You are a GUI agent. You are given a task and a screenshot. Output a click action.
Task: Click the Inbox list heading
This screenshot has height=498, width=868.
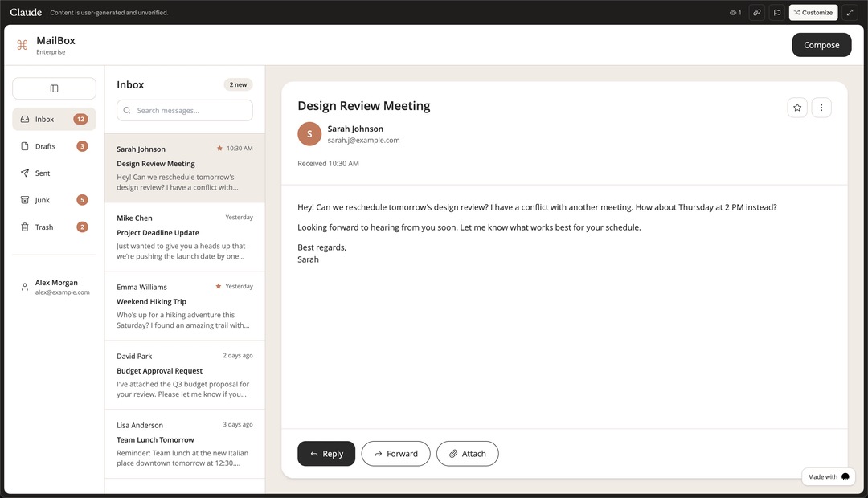pyautogui.click(x=130, y=84)
